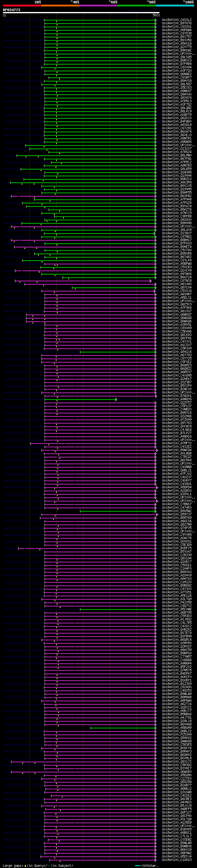Select hit label UniRef100_C6SWY7

click(x=177, y=78)
